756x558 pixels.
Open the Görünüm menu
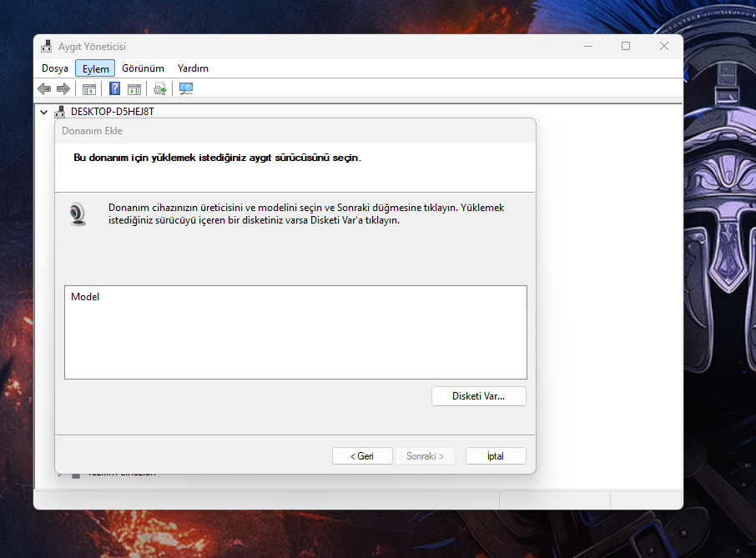pyautogui.click(x=143, y=68)
